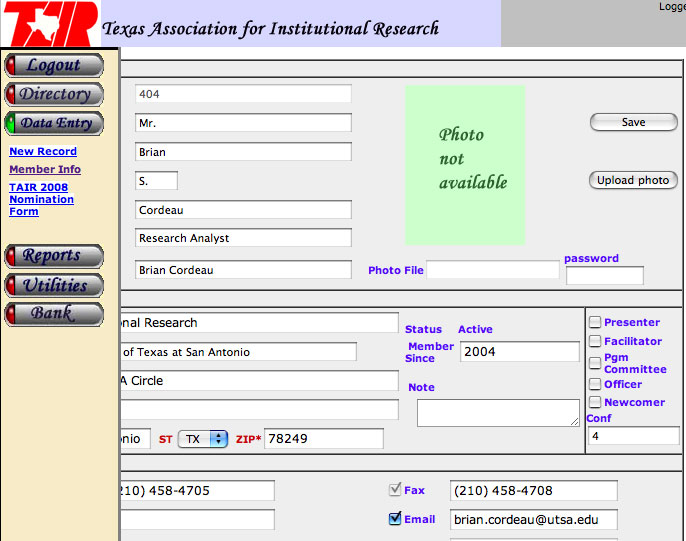This screenshot has width=686, height=541.
Task: Click the Member Since field 2004
Action: tap(520, 352)
